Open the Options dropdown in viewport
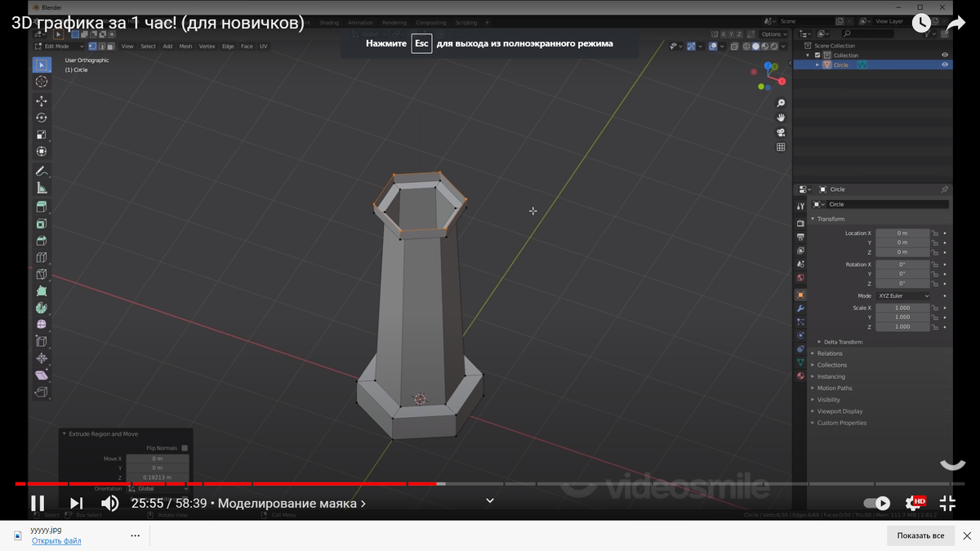 [773, 34]
